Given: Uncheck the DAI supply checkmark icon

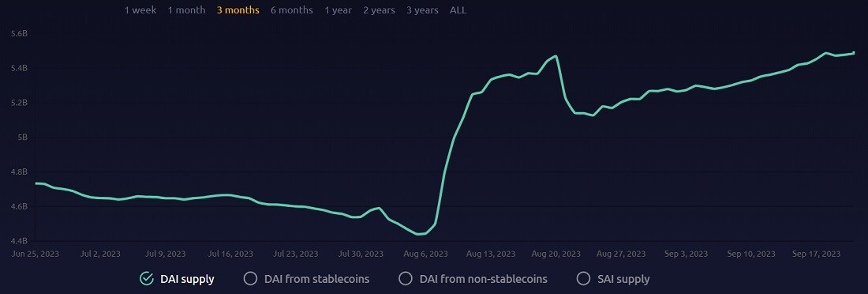Looking at the screenshot, I should [x=147, y=278].
